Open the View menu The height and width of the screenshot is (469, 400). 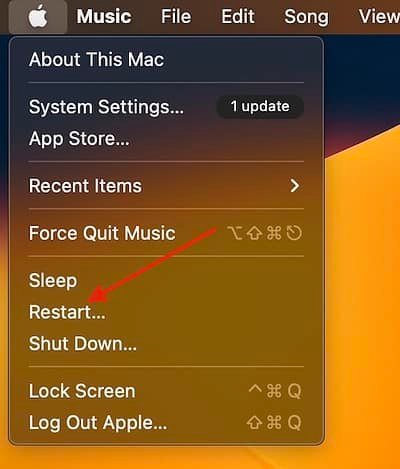[x=379, y=16]
